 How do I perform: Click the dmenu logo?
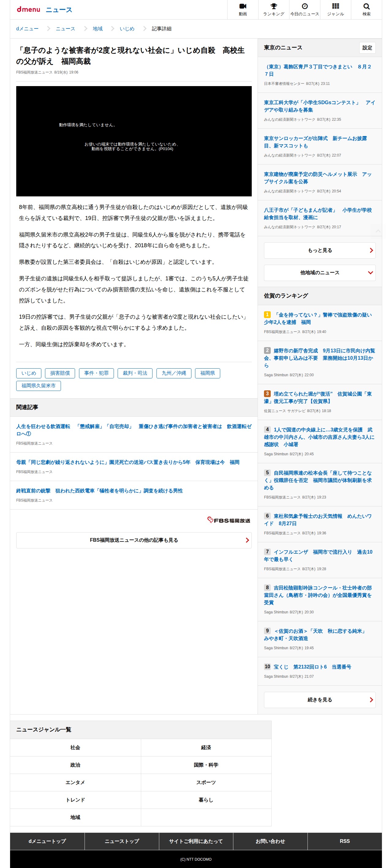28,9
